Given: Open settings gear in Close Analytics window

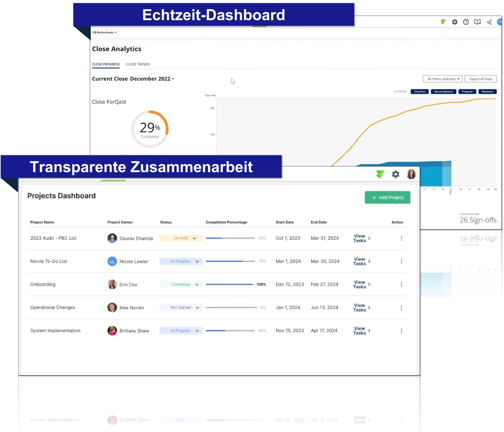Looking at the screenshot, I should [x=455, y=22].
